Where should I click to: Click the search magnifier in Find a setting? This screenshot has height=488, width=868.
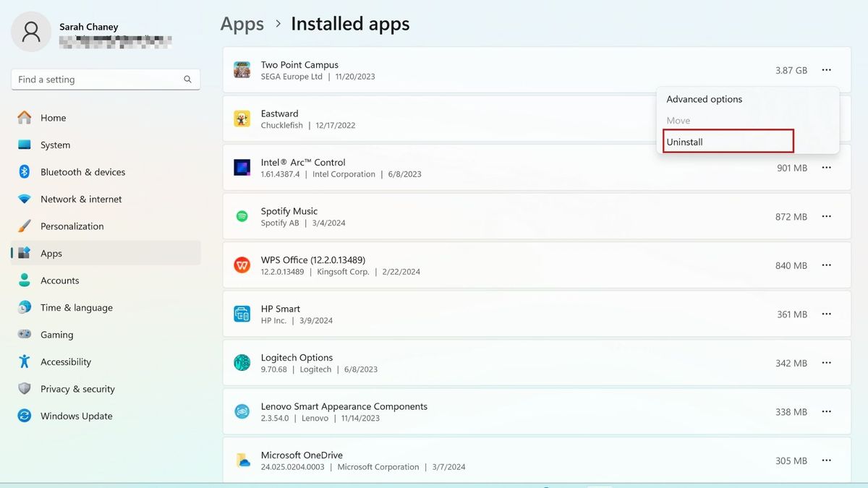coord(187,80)
